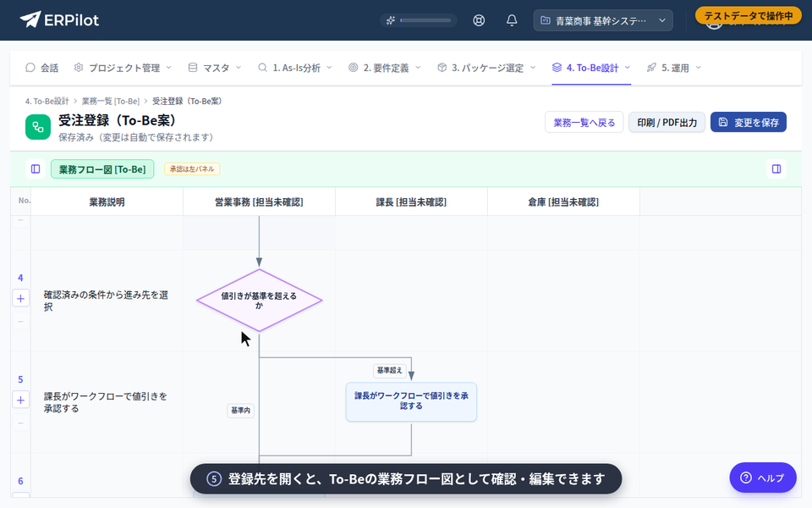Open the 3. パッケージ選定 menu

point(487,68)
